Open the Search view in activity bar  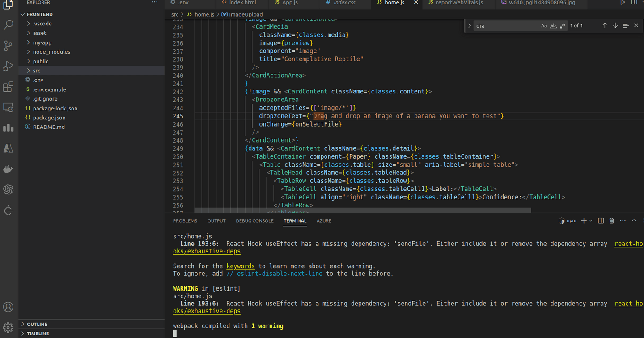(8, 25)
